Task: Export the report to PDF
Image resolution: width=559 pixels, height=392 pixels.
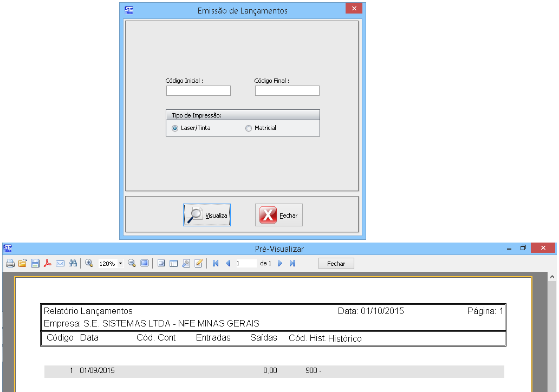Action: pyautogui.click(x=48, y=264)
